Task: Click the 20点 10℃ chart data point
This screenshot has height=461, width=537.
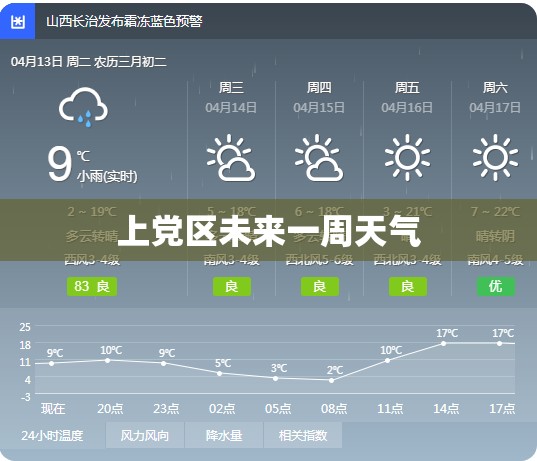Action: 108,360
